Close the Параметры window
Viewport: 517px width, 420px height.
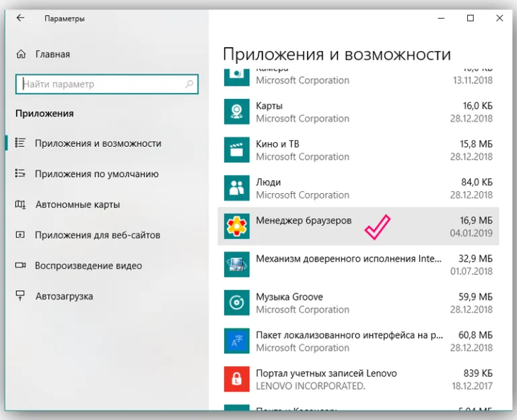click(x=499, y=18)
